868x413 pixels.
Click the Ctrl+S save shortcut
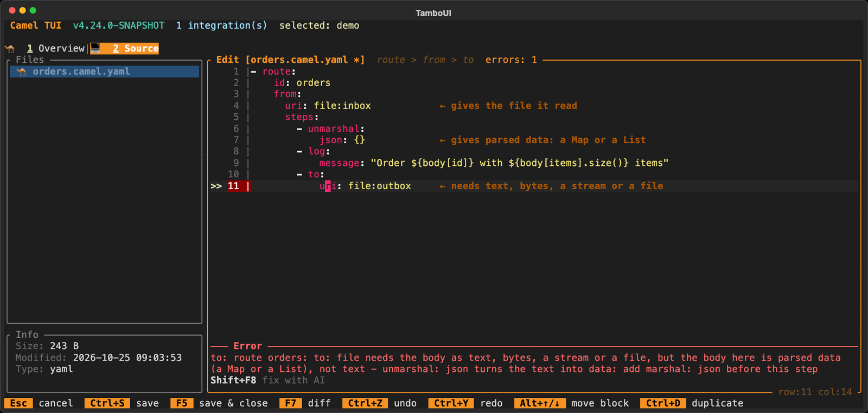click(x=122, y=403)
